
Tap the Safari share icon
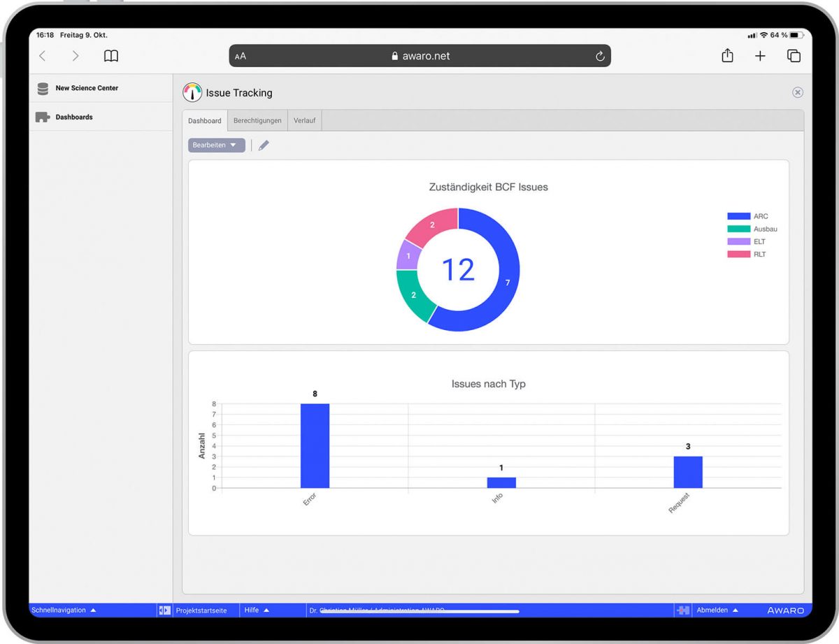click(727, 55)
